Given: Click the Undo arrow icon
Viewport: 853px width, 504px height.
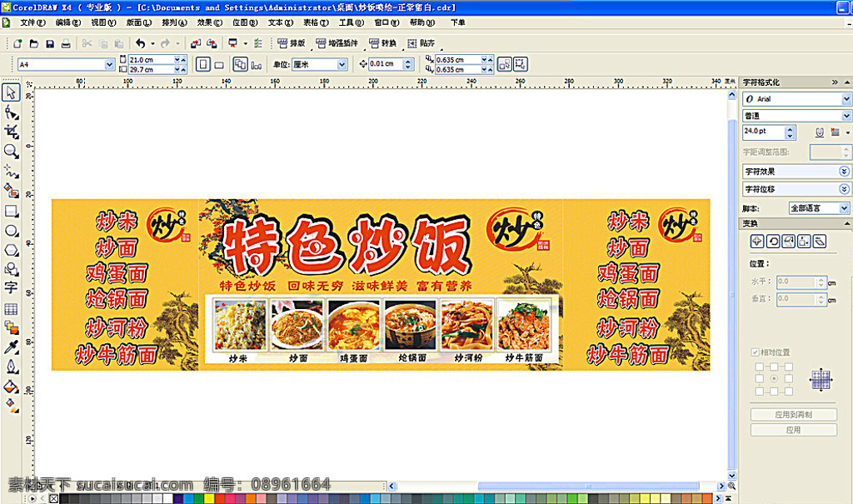Looking at the screenshot, I should pyautogui.click(x=140, y=43).
